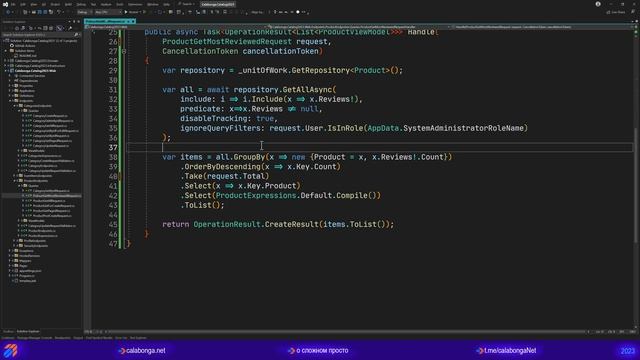This screenshot has width=640, height=360.
Task: Switch to the Toolbox panel tab
Action: tap(8, 332)
